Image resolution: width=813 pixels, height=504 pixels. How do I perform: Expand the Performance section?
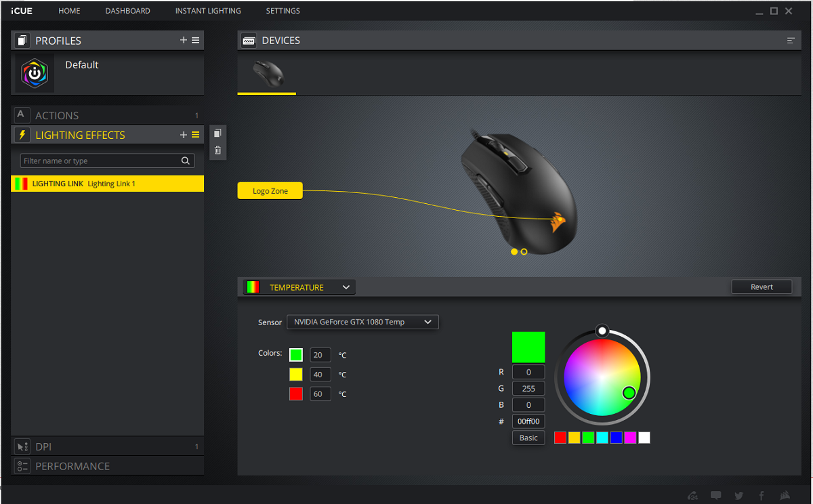point(107,466)
